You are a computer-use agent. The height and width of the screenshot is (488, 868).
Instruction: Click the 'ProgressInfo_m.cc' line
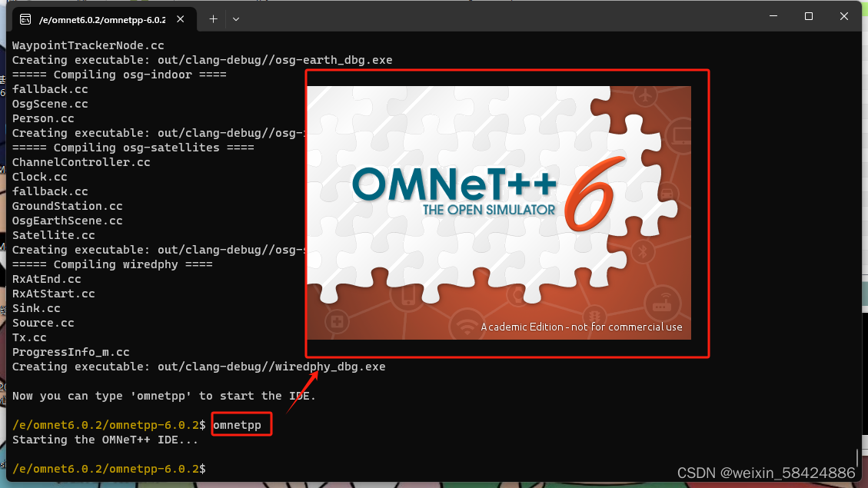[71, 353]
